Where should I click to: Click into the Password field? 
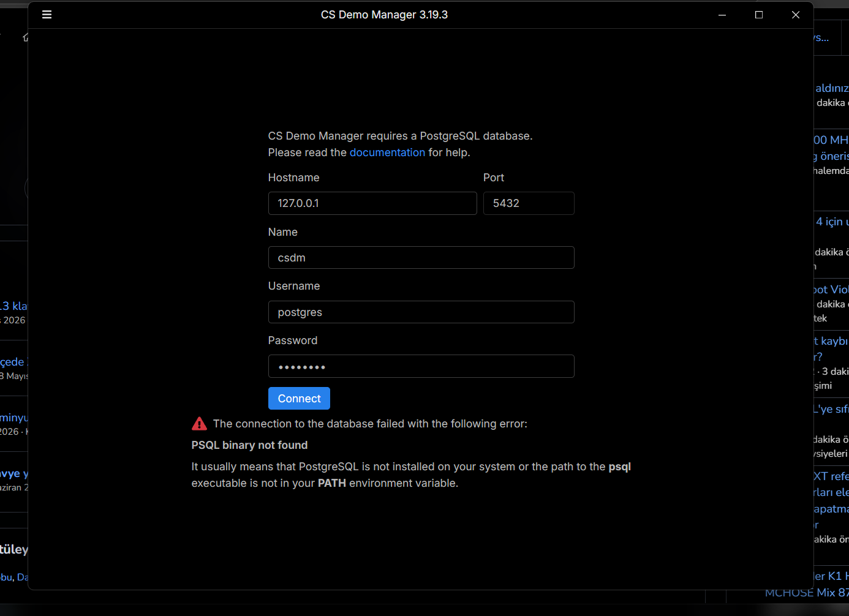point(421,366)
